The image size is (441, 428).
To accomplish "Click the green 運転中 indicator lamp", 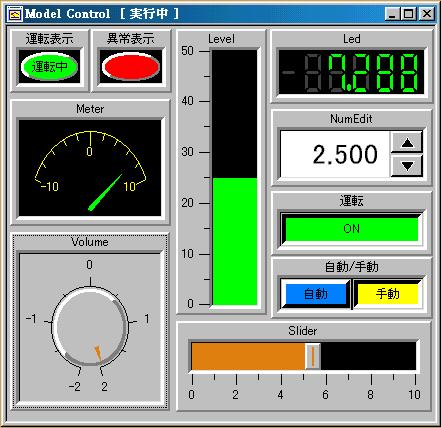I will pyautogui.click(x=49, y=67).
